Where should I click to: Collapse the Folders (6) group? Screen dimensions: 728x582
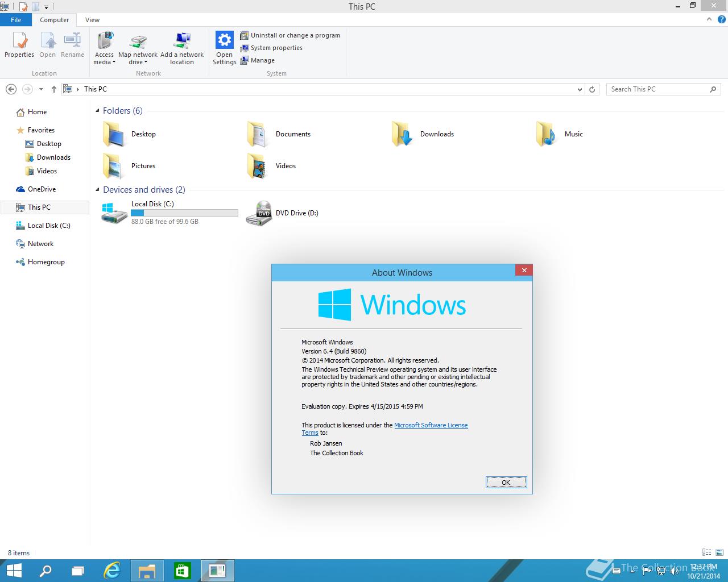97,111
